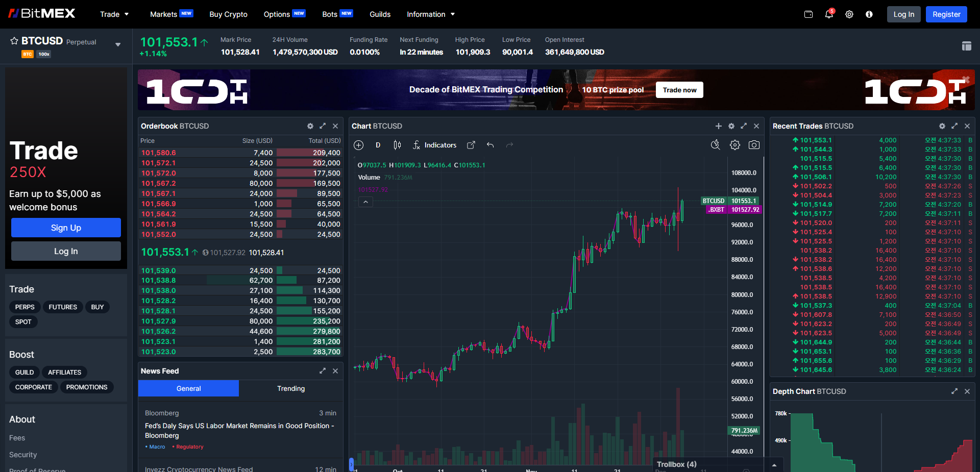Expand the Trollbox chat arrow

coord(774,465)
